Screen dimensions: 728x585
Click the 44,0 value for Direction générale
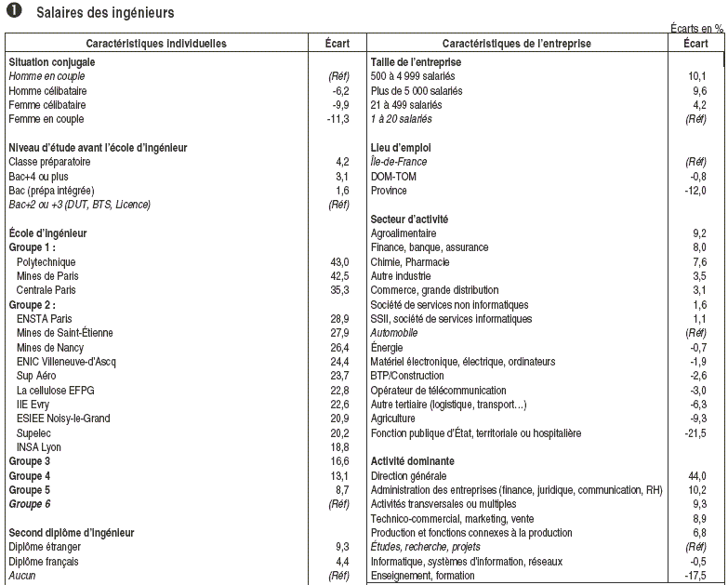click(x=697, y=476)
